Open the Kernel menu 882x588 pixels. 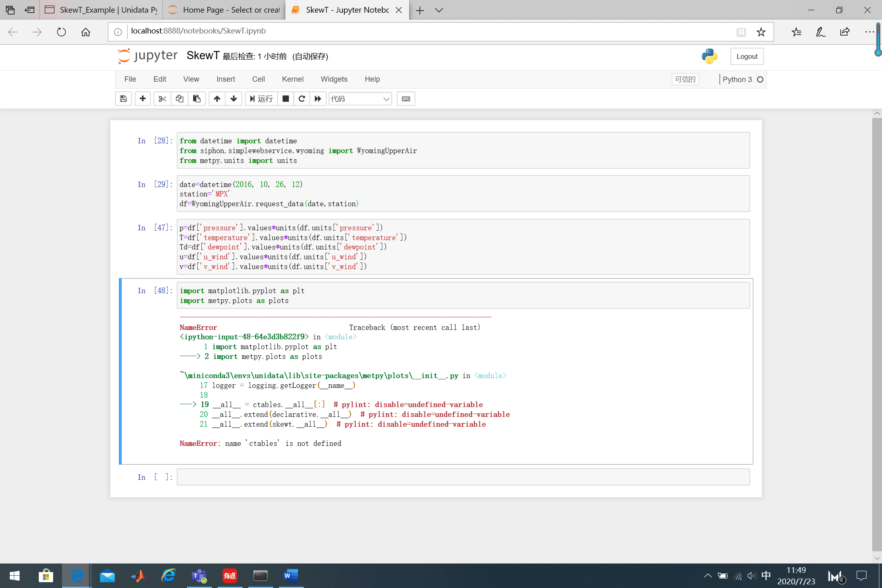292,79
